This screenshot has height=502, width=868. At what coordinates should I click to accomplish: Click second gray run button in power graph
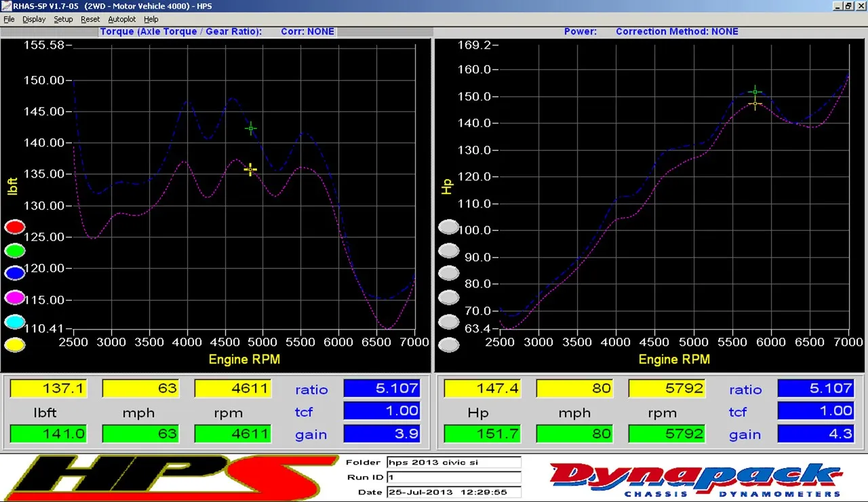[x=449, y=251]
